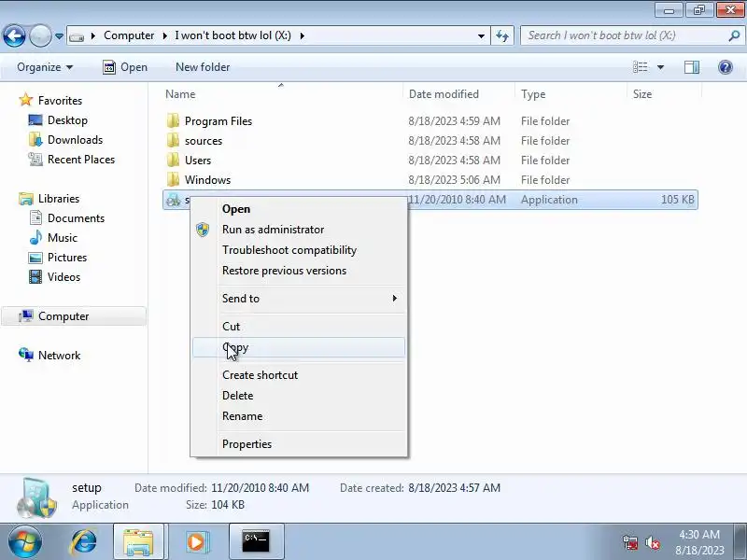Click the Open toolbar button

(x=125, y=67)
